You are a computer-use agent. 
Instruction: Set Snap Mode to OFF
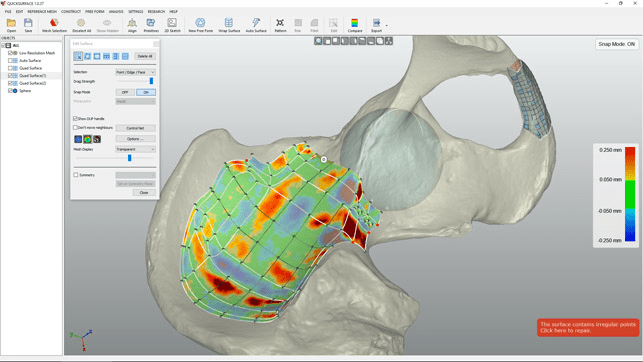tap(125, 92)
